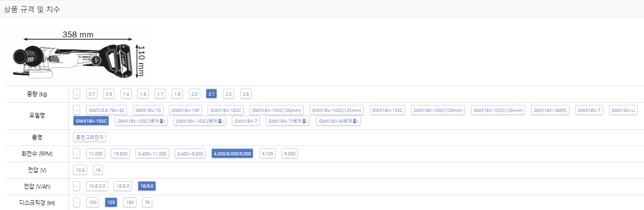Toggle the selected 18/8.0 V/Ah chip
This screenshot has width=644, height=210.
point(146,186)
